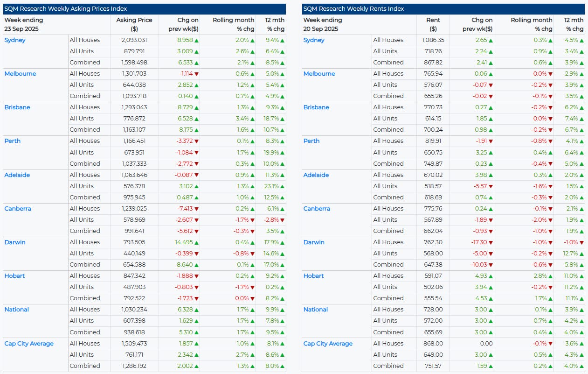Screen dimensions: 588x374
Task: Open the Perth link in Asking Prices table
Action: [x=13, y=141]
